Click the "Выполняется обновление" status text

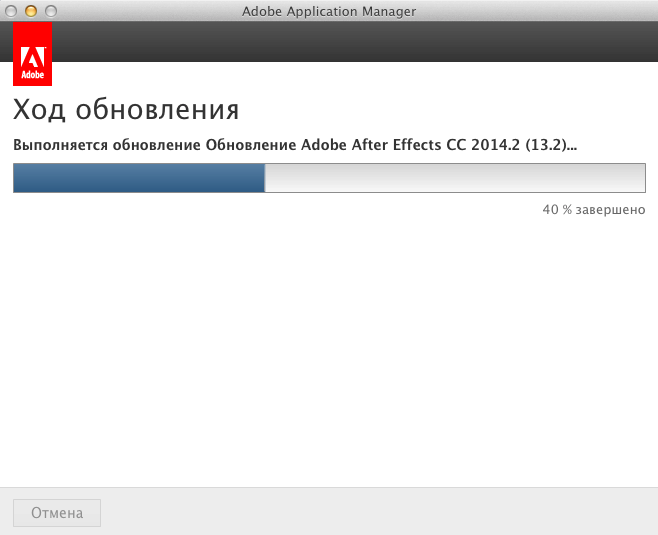coord(107,144)
